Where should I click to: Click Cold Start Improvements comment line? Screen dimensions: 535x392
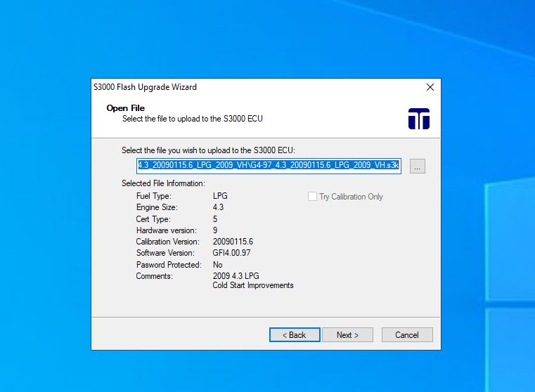pos(253,285)
